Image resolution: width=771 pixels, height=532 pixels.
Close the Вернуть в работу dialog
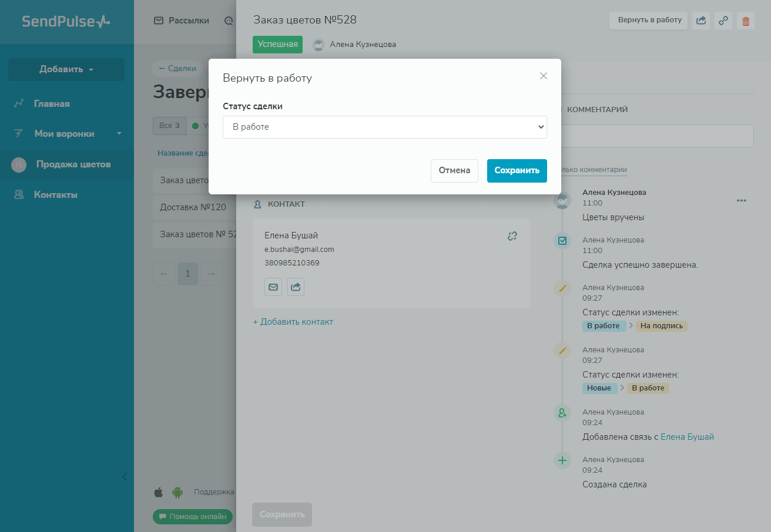544,76
